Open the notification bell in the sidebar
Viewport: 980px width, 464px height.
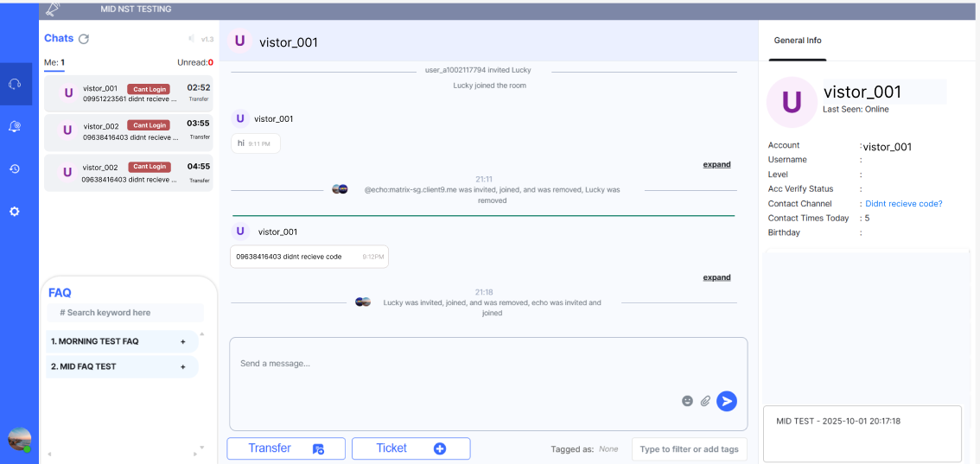click(x=15, y=126)
